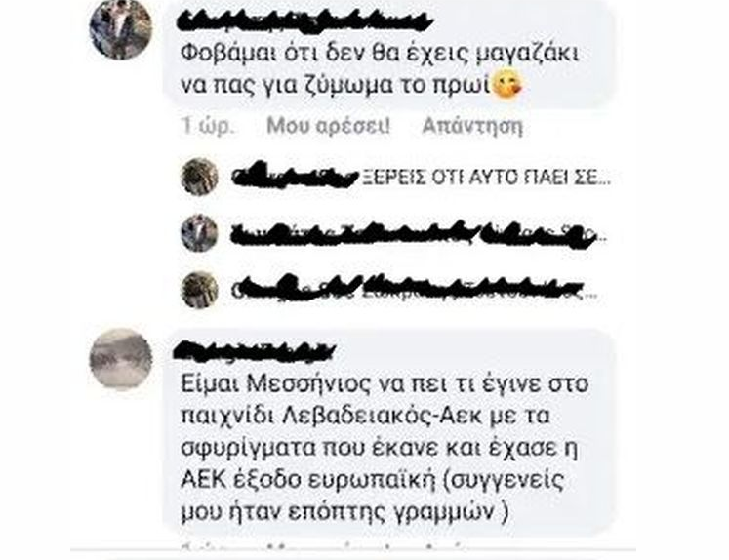Click the kissing face emoji
Image resolution: width=729 pixels, height=560 pixels.
click(508, 85)
